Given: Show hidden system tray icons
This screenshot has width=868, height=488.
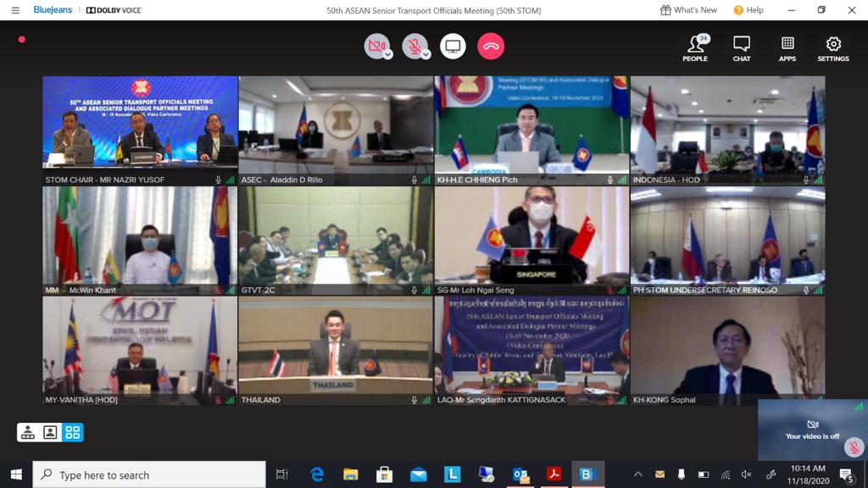Looking at the screenshot, I should [x=637, y=474].
